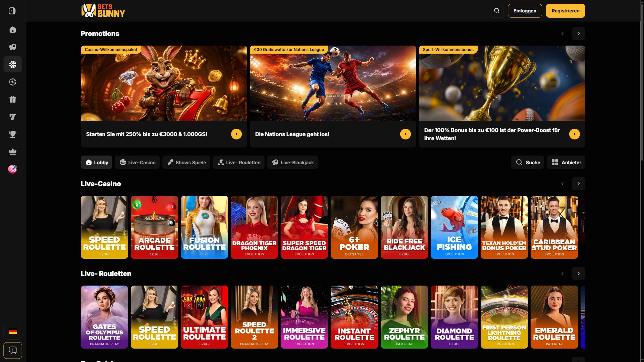Open the gift box promotions icon
Screen dimensions: 644x362
(13, 100)
